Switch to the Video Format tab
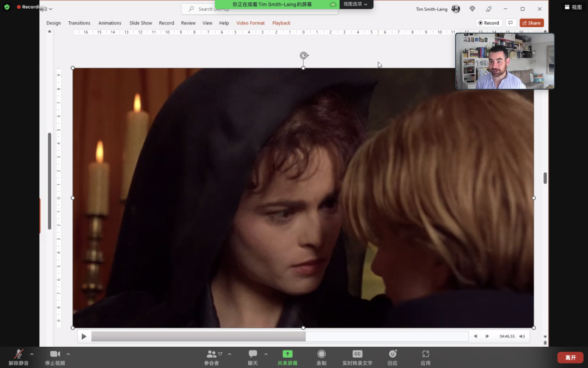 click(x=250, y=23)
